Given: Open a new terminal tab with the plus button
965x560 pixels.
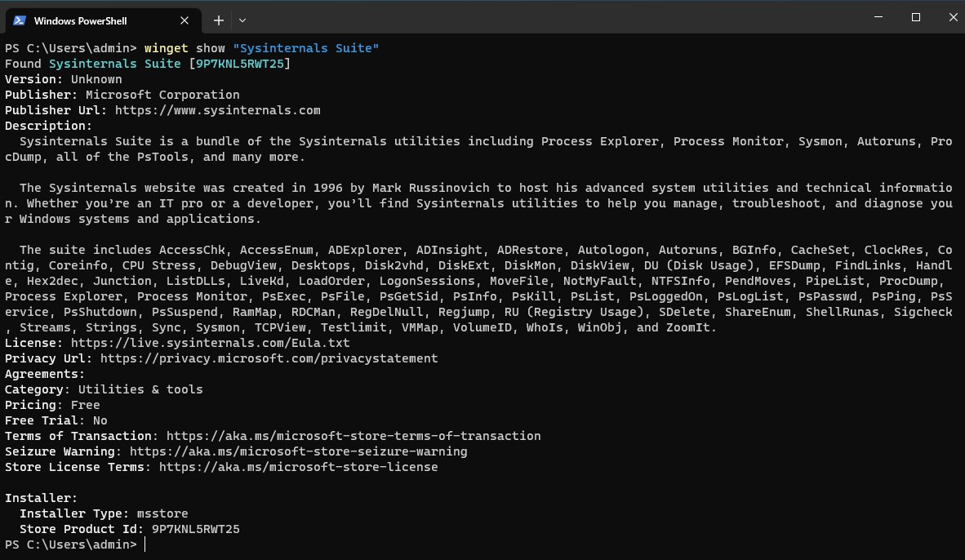Looking at the screenshot, I should click(x=218, y=20).
